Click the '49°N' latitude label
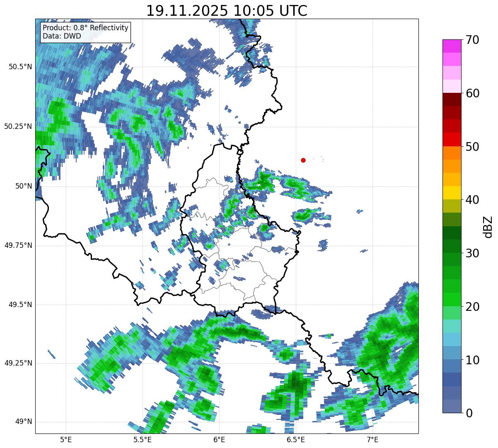Viewport: 498px width, 448px height. click(23, 422)
